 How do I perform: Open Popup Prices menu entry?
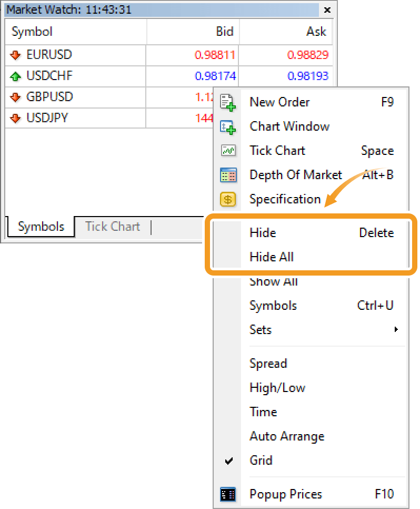pos(311,494)
